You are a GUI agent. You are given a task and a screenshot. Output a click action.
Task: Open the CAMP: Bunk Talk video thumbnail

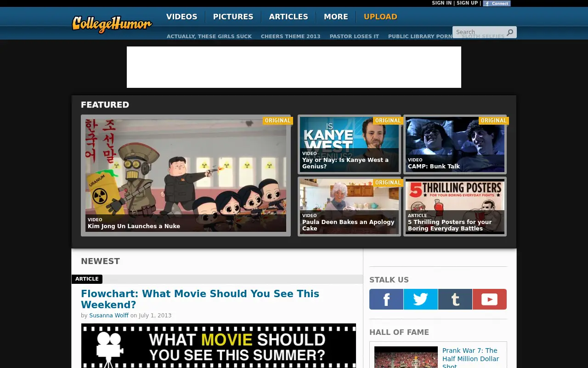[455, 144]
